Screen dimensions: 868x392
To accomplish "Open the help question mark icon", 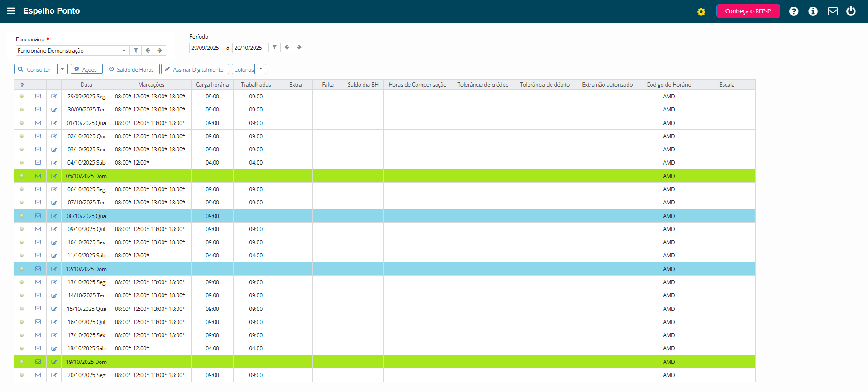I will pos(794,11).
